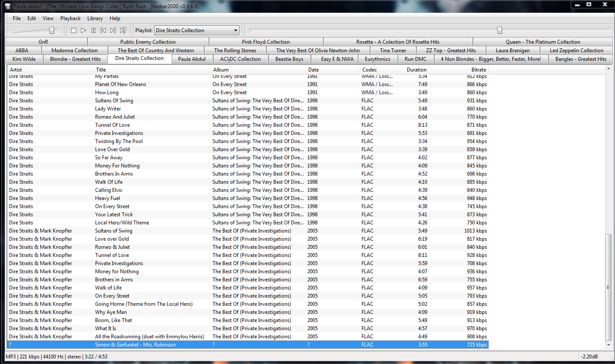Viewport: 615px width, 364px height.
Task: Click the vertical scrollbar thumb
Action: 609,287
